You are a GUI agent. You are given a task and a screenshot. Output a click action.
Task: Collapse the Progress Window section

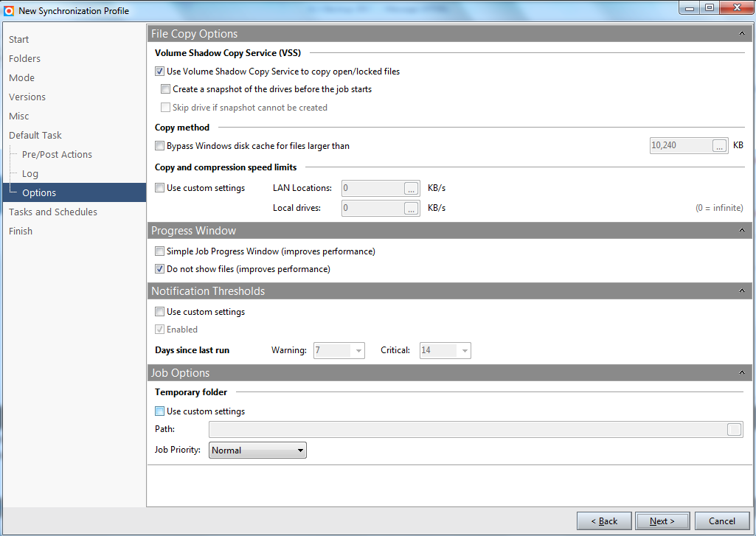coord(741,231)
